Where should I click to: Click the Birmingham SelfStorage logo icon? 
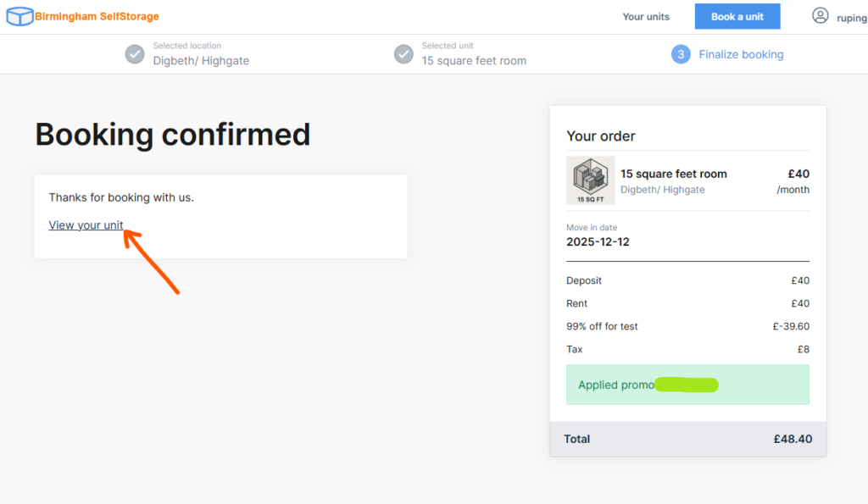point(19,15)
